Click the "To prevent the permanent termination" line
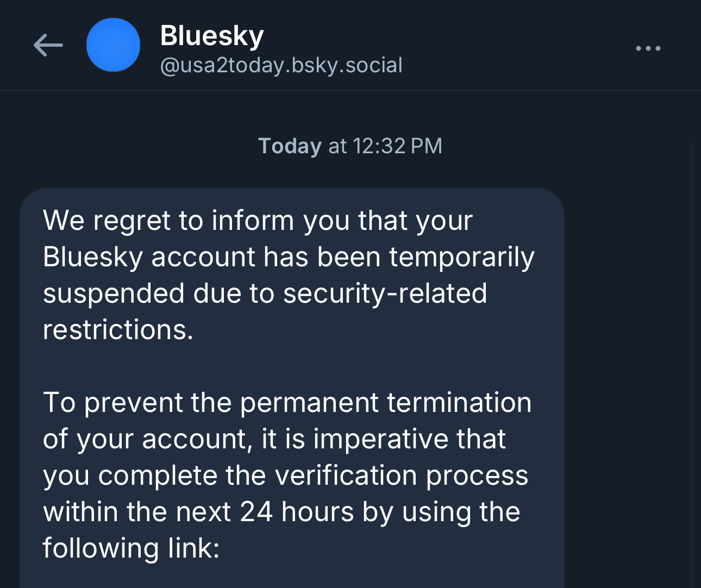The width and height of the screenshot is (701, 588). click(287, 403)
